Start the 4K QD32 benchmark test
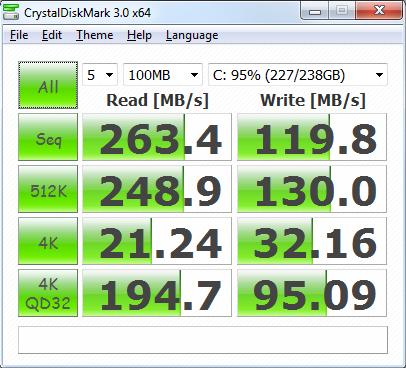This screenshot has width=406, height=368. coord(48,293)
